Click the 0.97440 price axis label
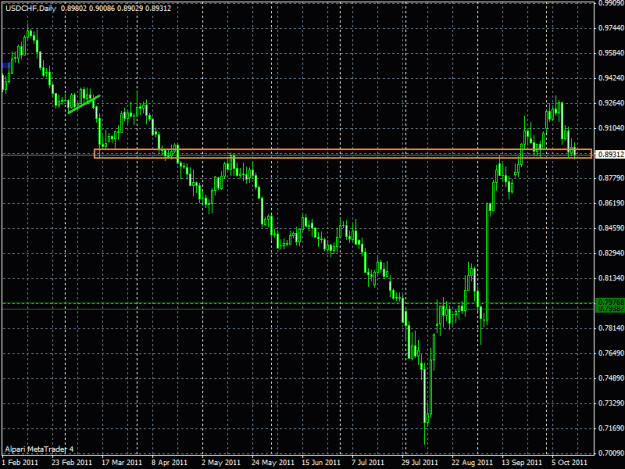This screenshot has height=469, width=625. coord(611,28)
